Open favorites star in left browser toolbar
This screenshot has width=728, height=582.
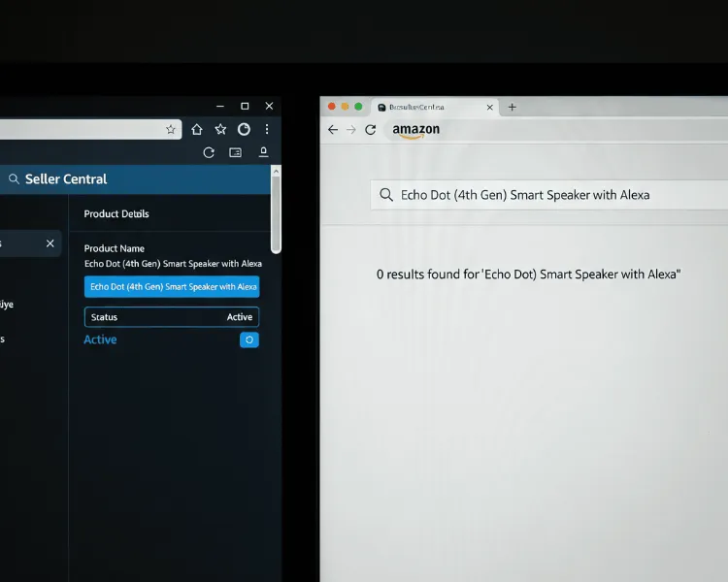tap(220, 129)
